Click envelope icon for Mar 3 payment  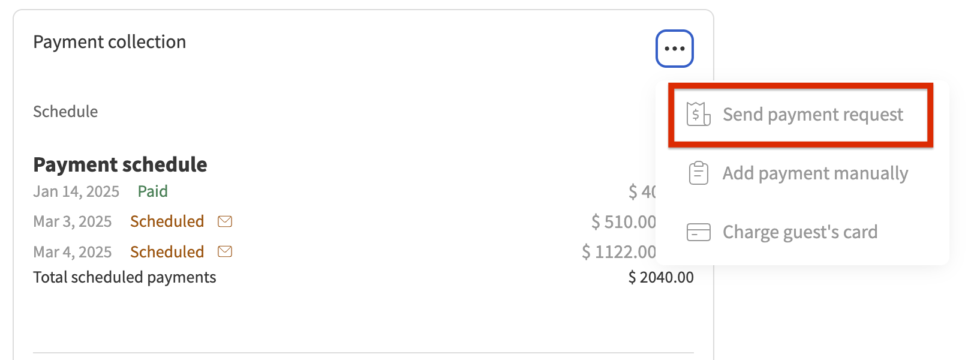click(225, 221)
